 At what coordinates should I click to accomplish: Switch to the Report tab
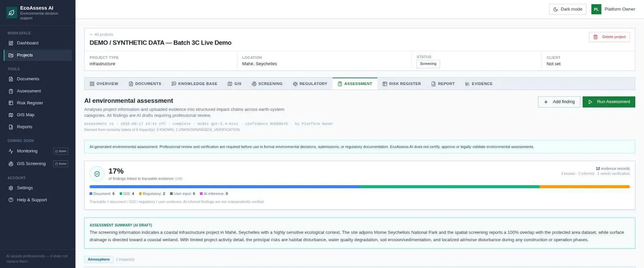[443, 84]
